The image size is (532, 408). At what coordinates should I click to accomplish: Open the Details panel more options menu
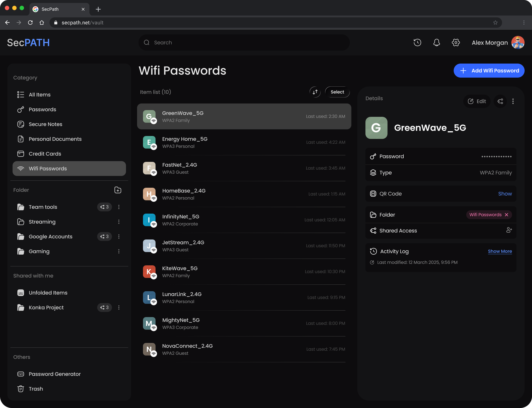513,101
